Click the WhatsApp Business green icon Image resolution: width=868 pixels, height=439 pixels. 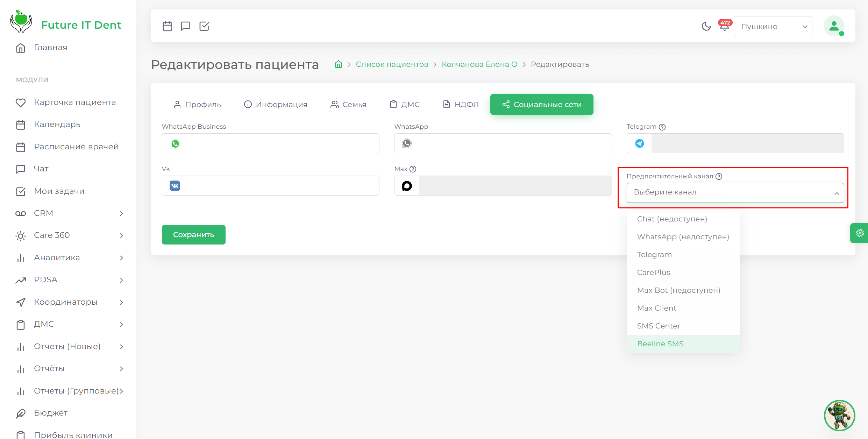click(x=175, y=143)
